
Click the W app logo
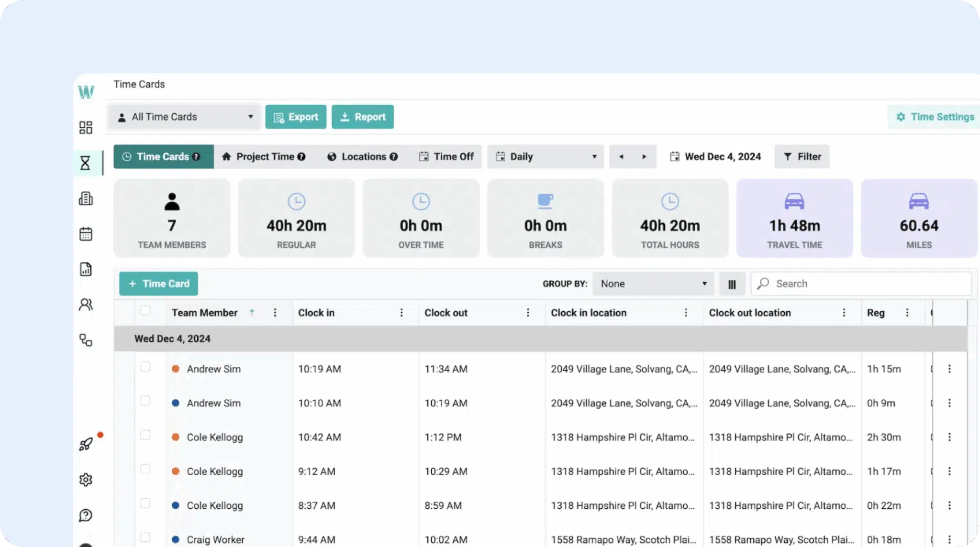[x=86, y=92]
